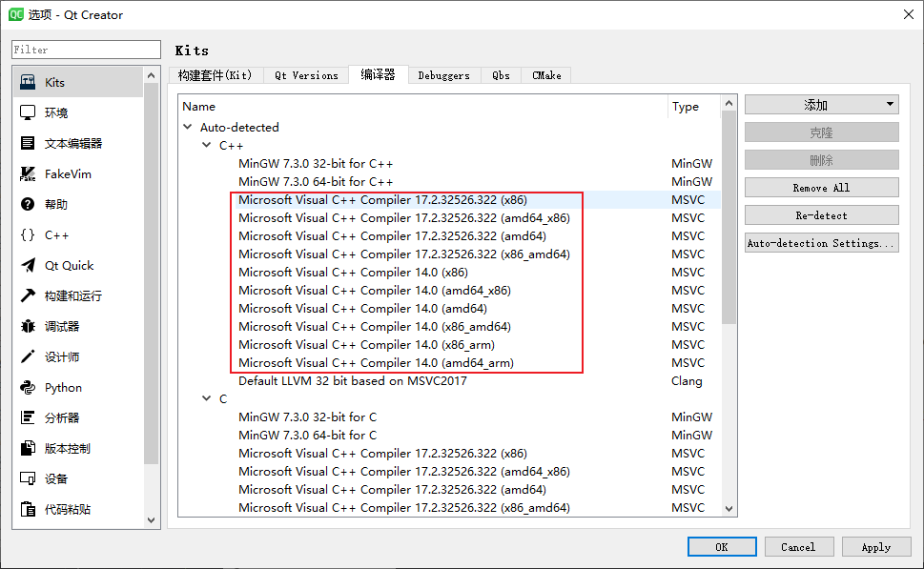This screenshot has width=924, height=569.
Task: Select C++ Compiler 17.2.32526.322 (amd64_x86) under C++
Action: [x=404, y=218]
